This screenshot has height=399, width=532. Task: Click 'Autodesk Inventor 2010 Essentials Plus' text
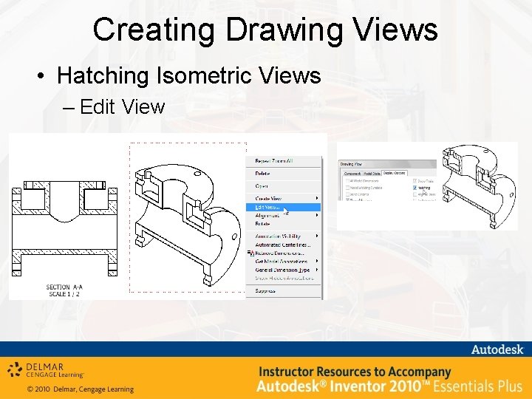pos(389,386)
